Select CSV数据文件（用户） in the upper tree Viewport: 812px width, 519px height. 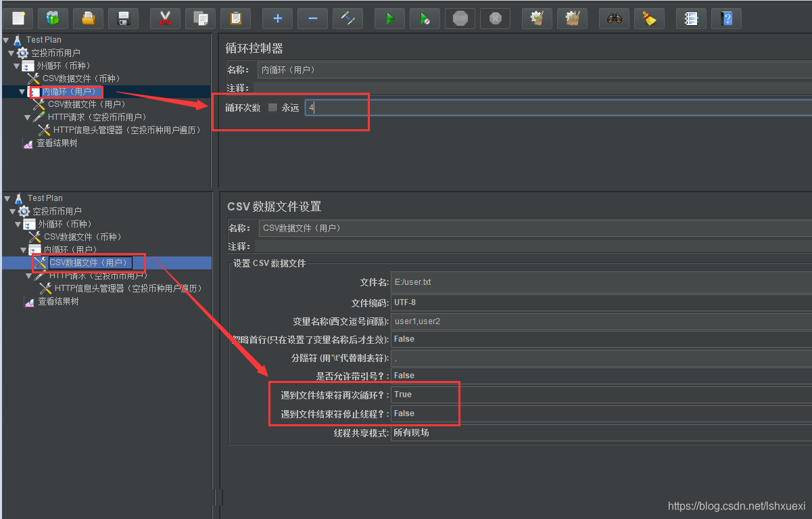87,104
